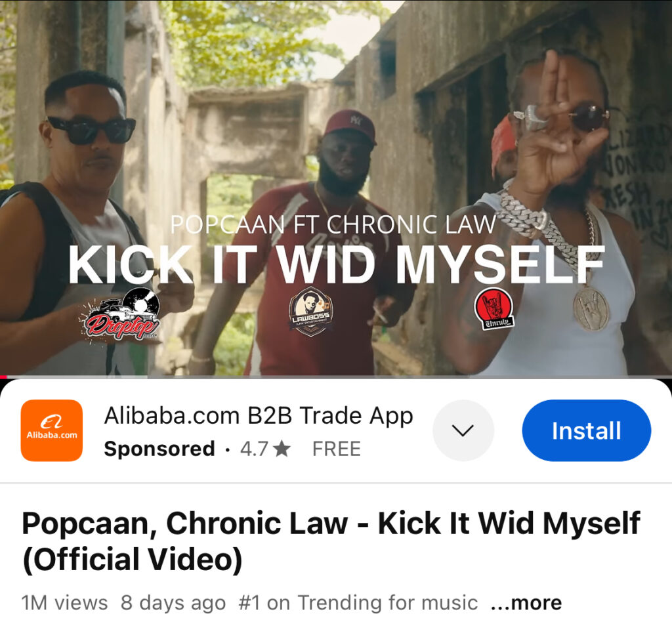
Task: Click the Lawboss entertainment logo badge
Action: tap(310, 312)
